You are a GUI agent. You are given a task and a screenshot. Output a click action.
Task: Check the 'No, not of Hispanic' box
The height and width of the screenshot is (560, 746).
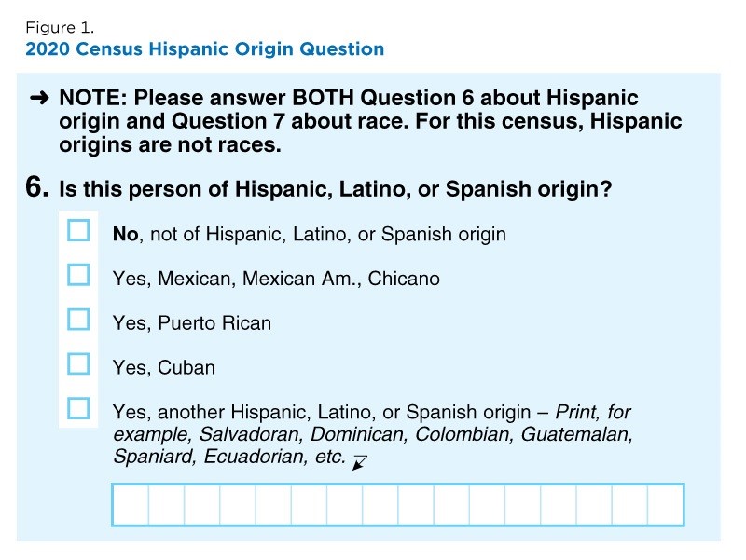pyautogui.click(x=78, y=230)
